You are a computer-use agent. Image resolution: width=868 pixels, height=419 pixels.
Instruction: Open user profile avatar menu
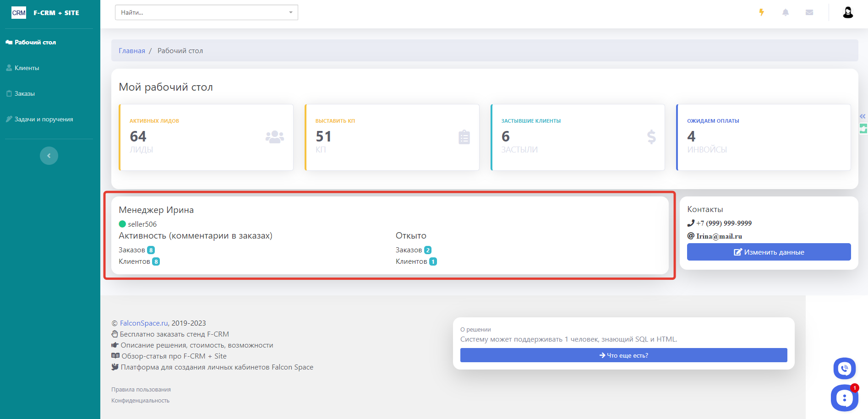(847, 12)
